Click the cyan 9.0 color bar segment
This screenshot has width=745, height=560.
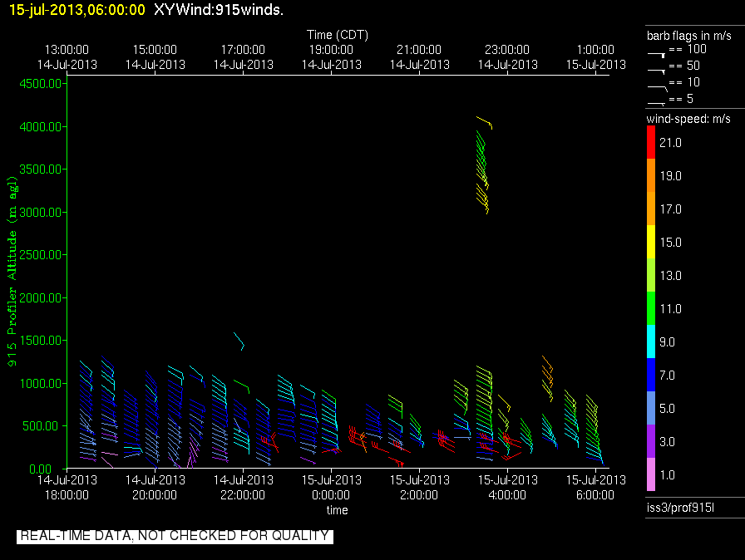[x=651, y=341]
